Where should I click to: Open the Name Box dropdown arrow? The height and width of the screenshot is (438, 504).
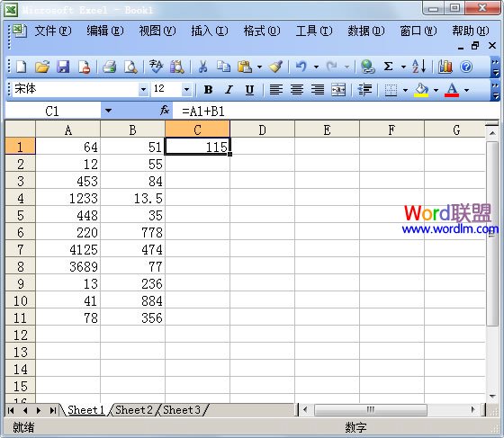point(108,111)
